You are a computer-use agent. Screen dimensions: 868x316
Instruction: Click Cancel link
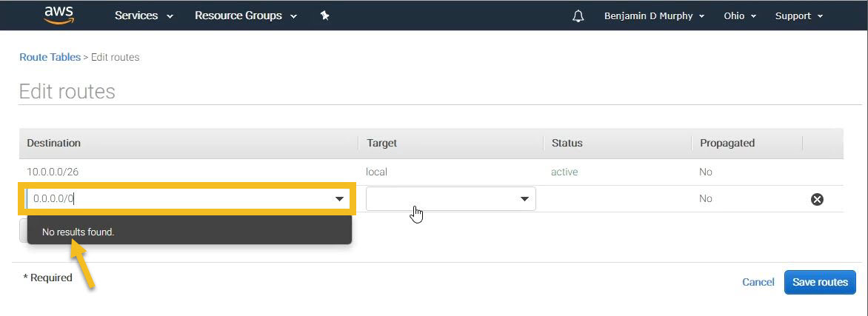click(x=758, y=282)
